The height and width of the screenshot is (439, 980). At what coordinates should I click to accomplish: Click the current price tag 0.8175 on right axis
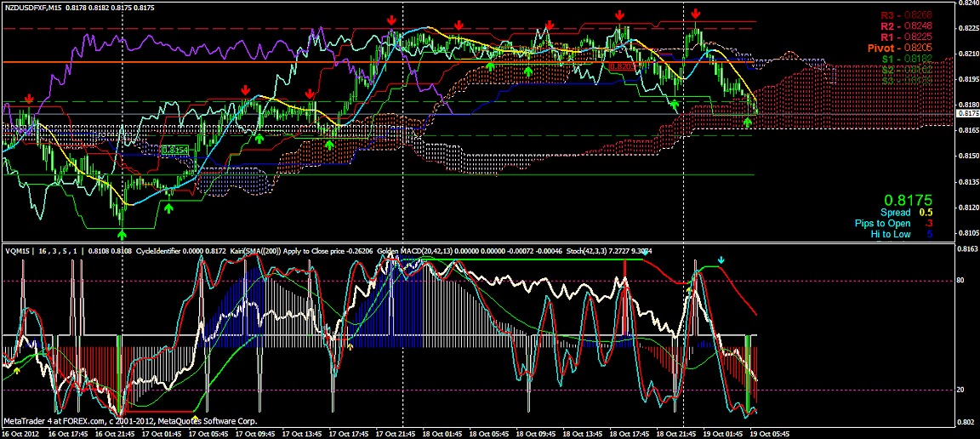click(967, 113)
